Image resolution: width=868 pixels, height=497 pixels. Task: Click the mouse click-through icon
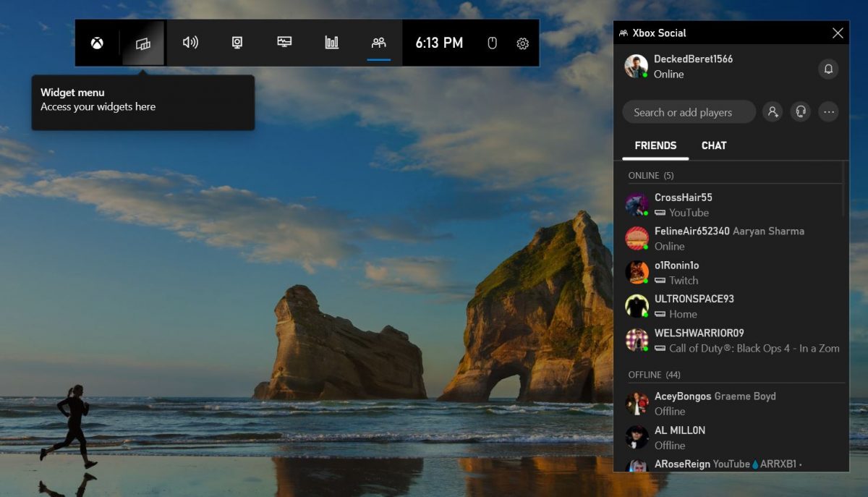pos(493,43)
